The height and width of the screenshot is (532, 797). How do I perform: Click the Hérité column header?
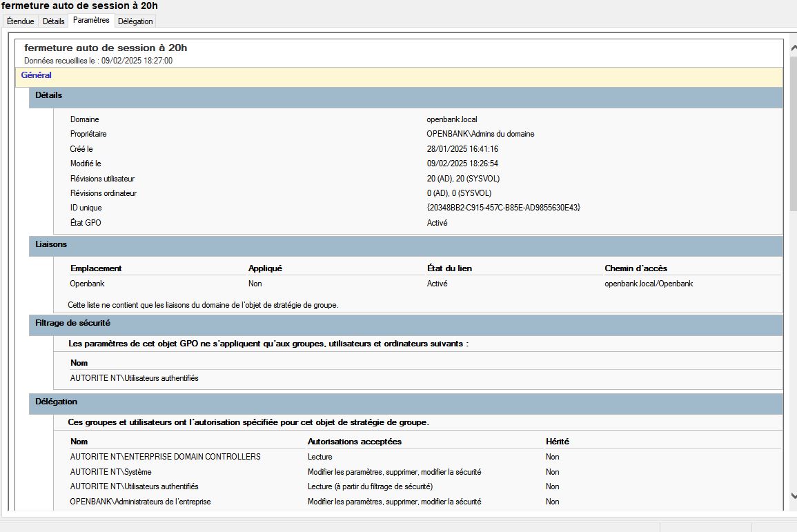(557, 442)
